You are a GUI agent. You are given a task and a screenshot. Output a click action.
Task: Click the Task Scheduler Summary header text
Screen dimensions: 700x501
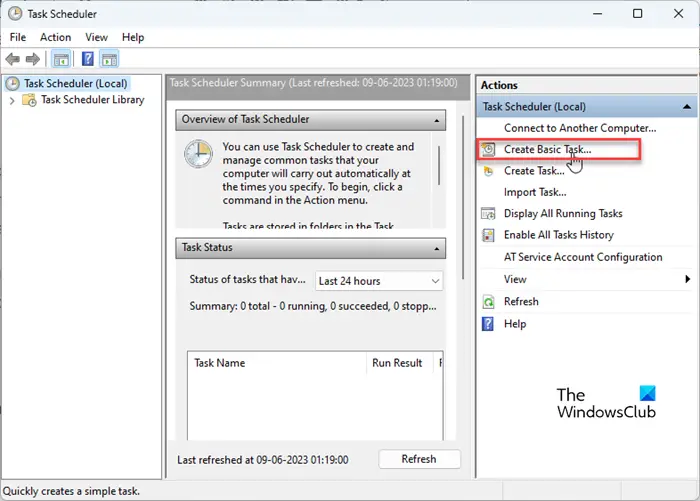pyautogui.click(x=313, y=83)
